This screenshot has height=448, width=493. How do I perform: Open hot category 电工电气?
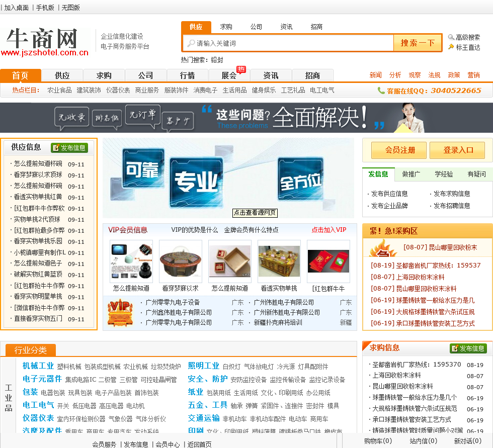click(x=322, y=91)
